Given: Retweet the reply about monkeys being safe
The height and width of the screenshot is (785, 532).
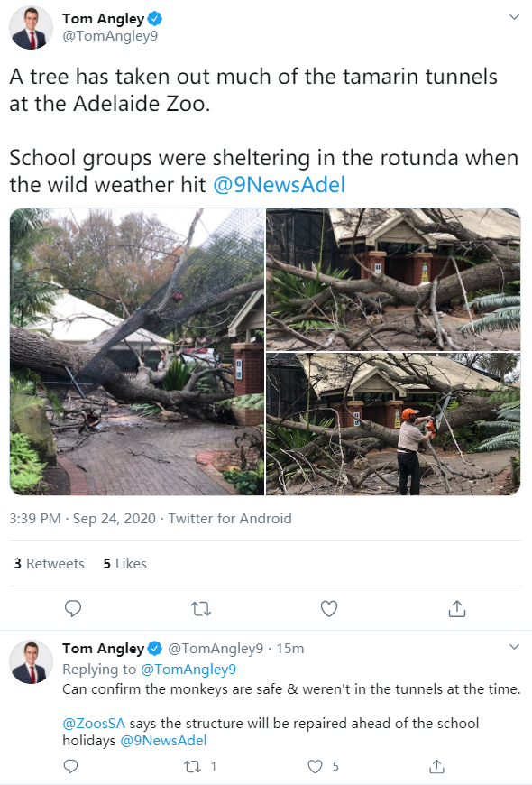Looking at the screenshot, I should (x=193, y=766).
